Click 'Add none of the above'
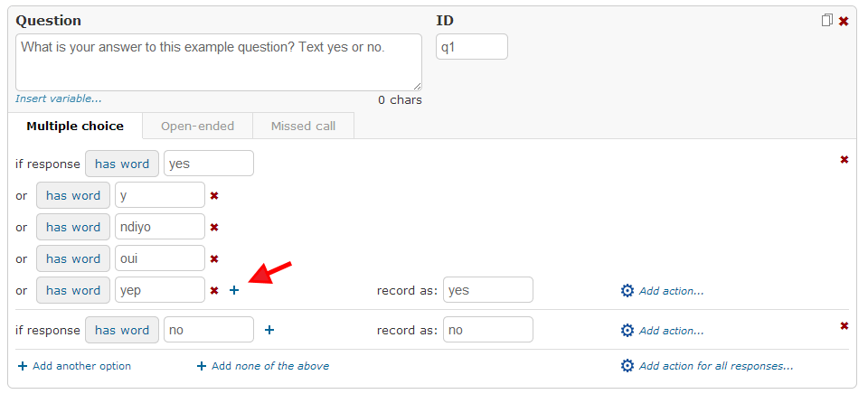The width and height of the screenshot is (868, 394). click(263, 366)
